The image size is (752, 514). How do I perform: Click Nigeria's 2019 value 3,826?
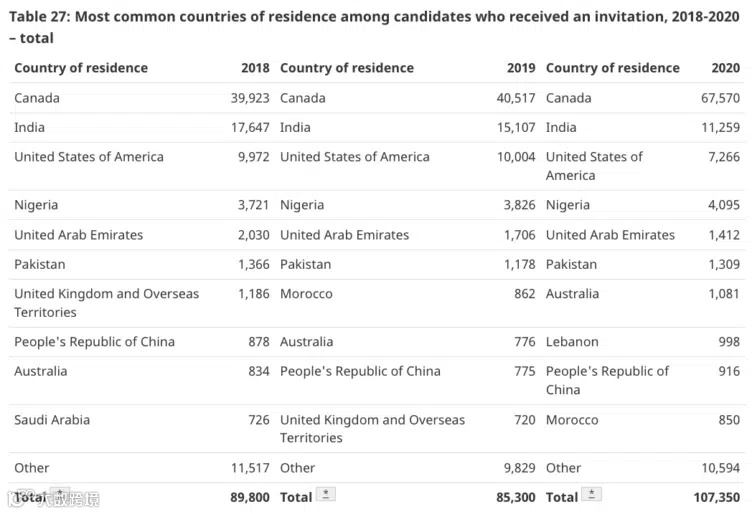point(519,205)
